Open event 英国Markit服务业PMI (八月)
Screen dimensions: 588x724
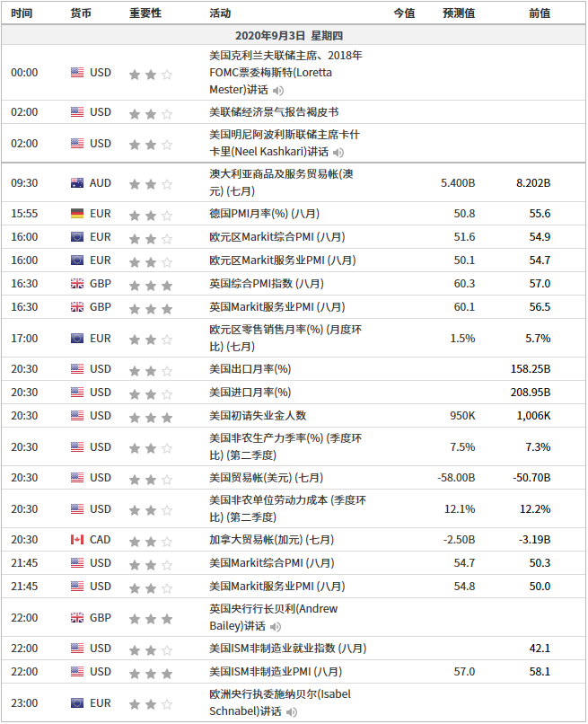pos(277,306)
